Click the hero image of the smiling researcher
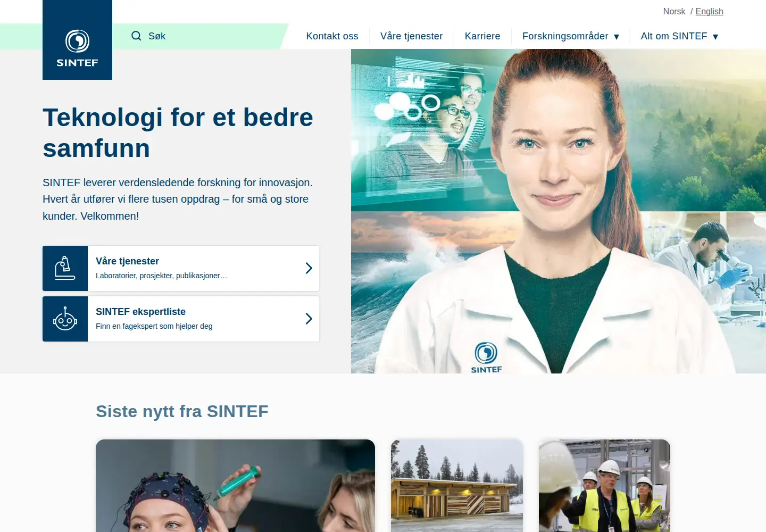 (559, 211)
